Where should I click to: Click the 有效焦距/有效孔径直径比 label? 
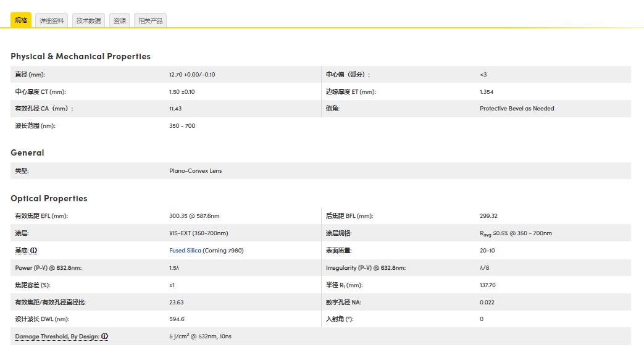pyautogui.click(x=51, y=303)
